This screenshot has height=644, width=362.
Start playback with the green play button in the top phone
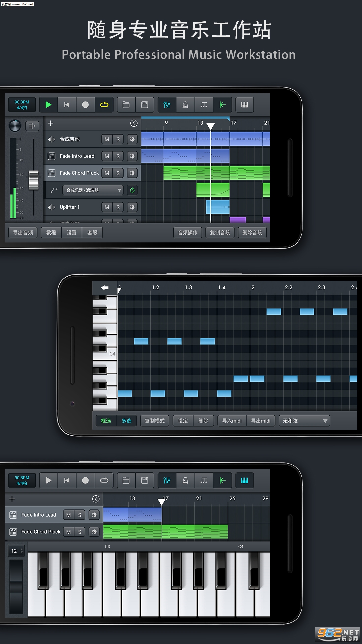(48, 105)
